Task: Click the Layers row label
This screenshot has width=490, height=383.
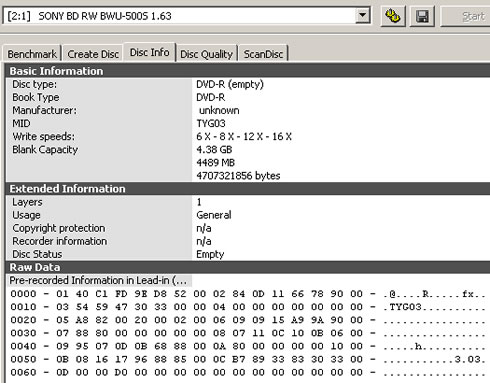Action: point(27,202)
